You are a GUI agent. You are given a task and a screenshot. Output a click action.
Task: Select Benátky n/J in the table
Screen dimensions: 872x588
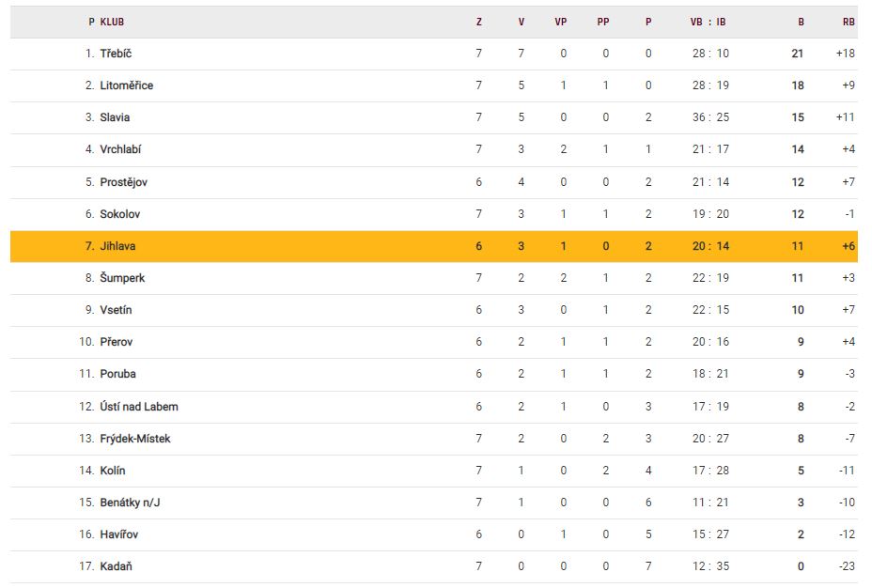click(x=130, y=503)
